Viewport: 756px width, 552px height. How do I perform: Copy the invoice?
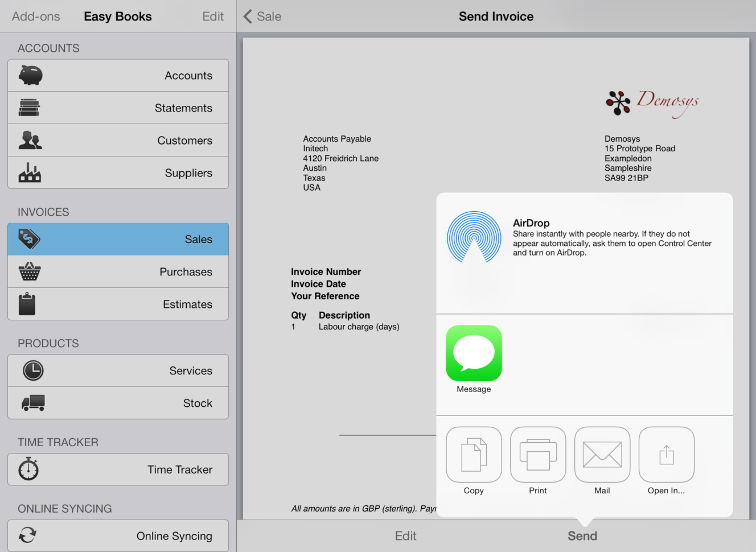pos(474,454)
